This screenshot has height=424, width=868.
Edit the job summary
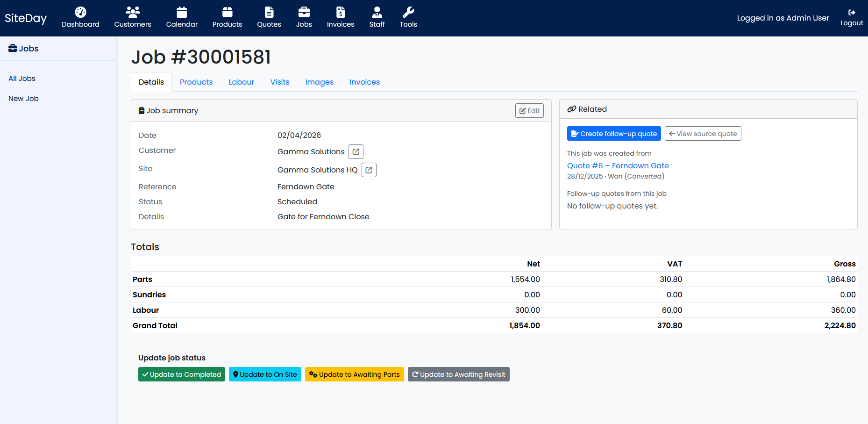(529, 111)
